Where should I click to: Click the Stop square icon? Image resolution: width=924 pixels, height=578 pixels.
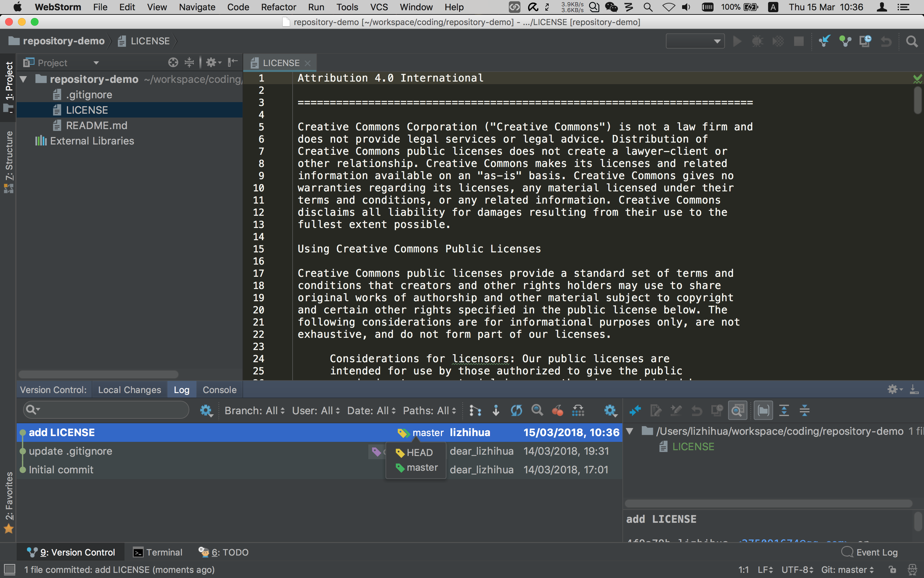(798, 41)
